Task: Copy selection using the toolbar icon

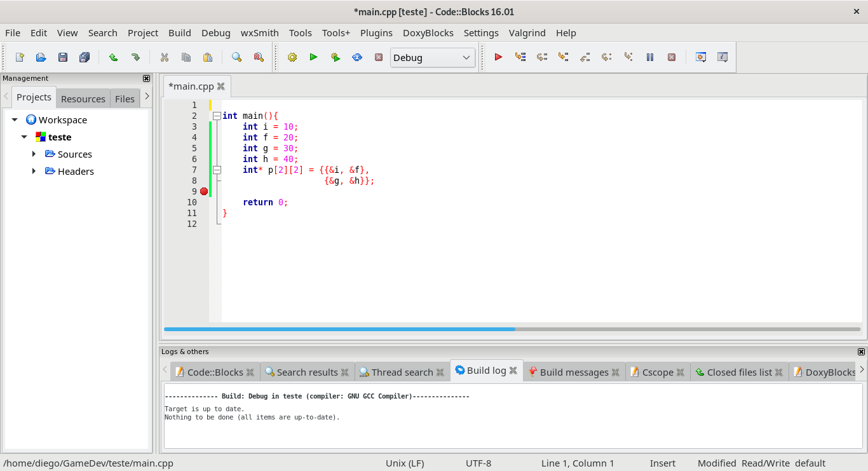Action: [186, 57]
